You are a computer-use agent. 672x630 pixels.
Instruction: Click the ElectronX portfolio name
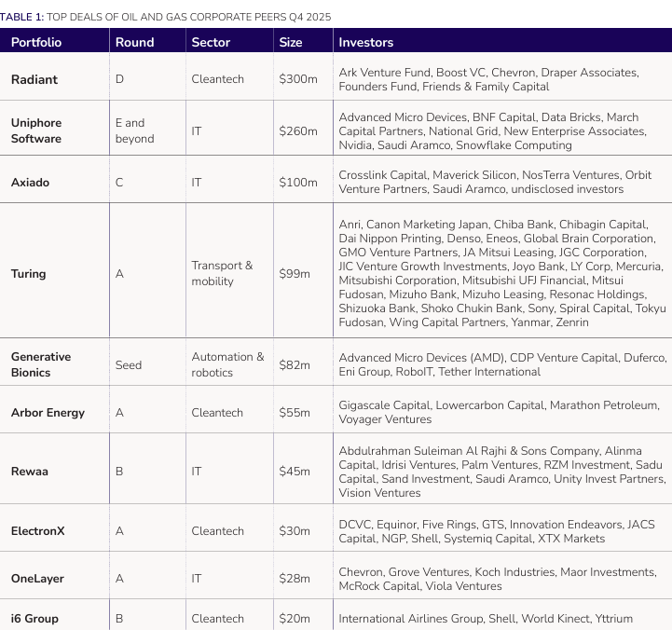pyautogui.click(x=37, y=531)
